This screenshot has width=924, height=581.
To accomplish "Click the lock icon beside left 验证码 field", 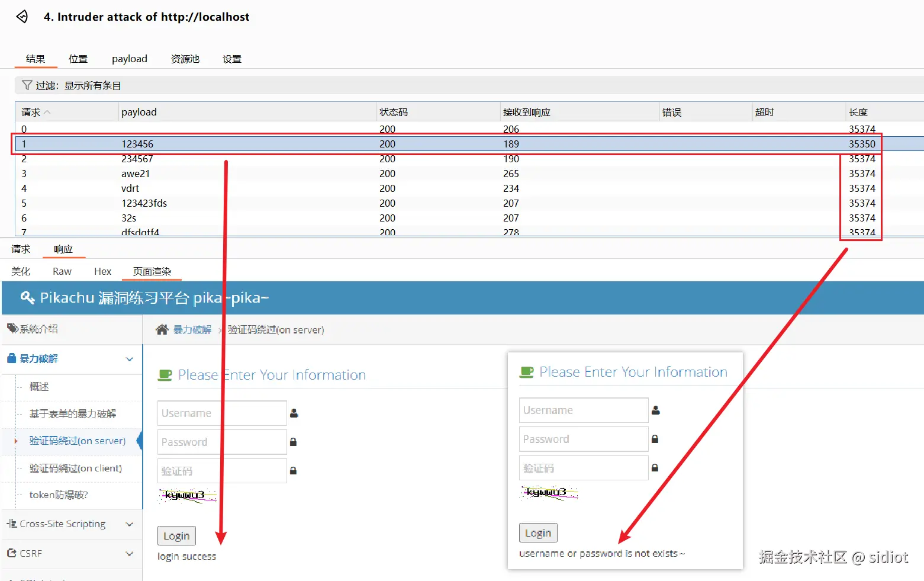I will 293,471.
